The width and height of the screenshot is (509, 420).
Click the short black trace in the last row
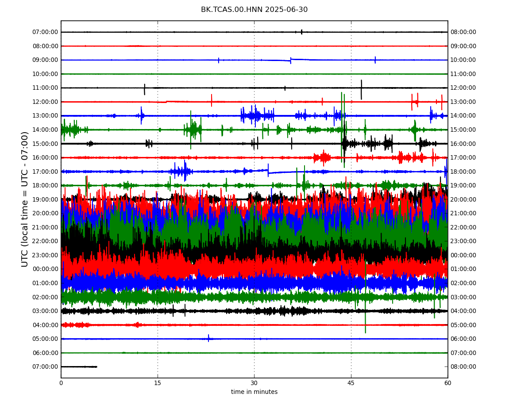click(x=79, y=367)
